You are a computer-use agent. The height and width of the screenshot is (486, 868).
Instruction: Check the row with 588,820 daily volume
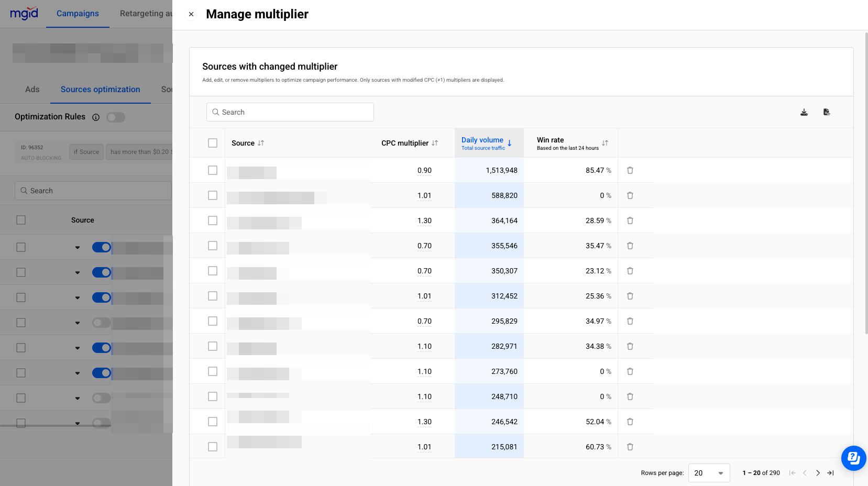click(x=213, y=195)
